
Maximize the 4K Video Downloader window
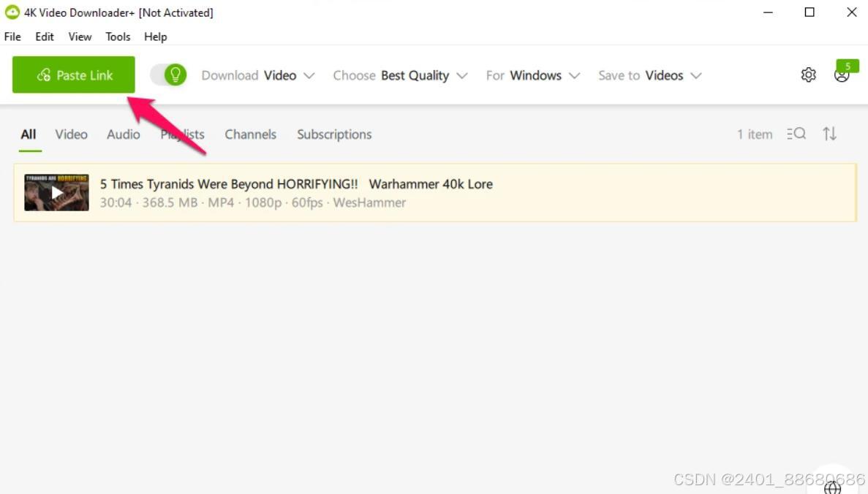point(809,12)
